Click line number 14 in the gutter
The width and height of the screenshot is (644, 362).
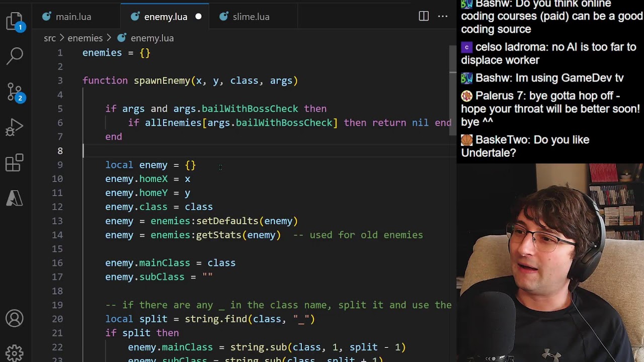pyautogui.click(x=57, y=235)
